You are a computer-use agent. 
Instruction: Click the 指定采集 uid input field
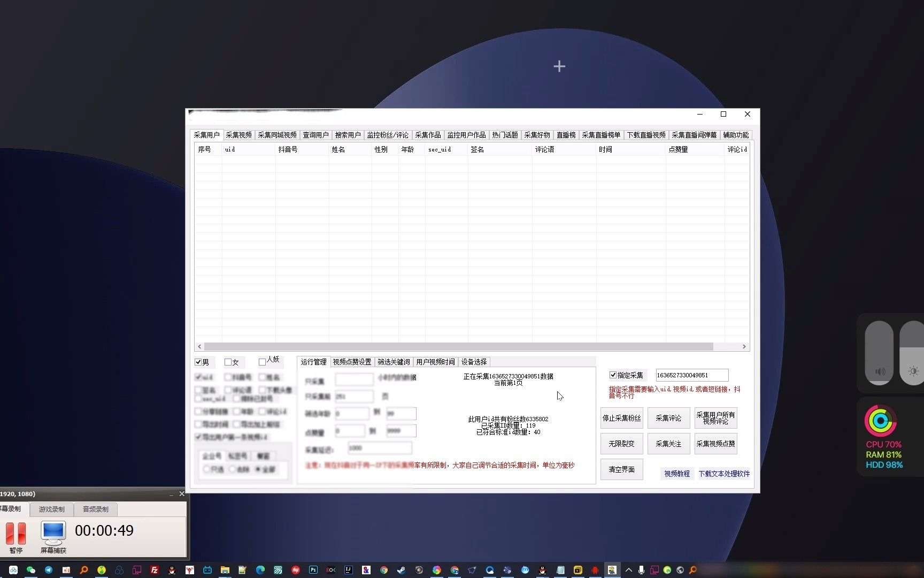click(x=692, y=375)
